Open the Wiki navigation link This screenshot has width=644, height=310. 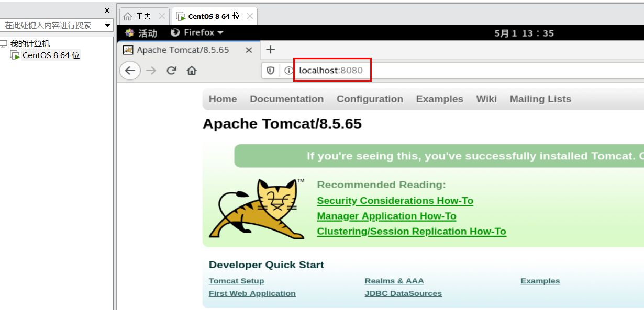(486, 99)
